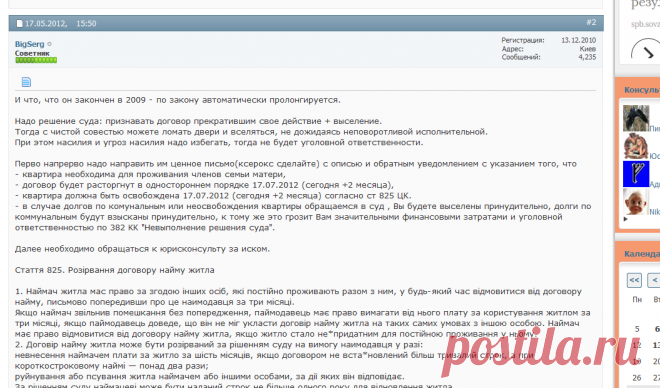Viewport: 660px width, 388px height.
Task: Open blue rune consultant avatar
Action: pyautogui.click(x=636, y=174)
